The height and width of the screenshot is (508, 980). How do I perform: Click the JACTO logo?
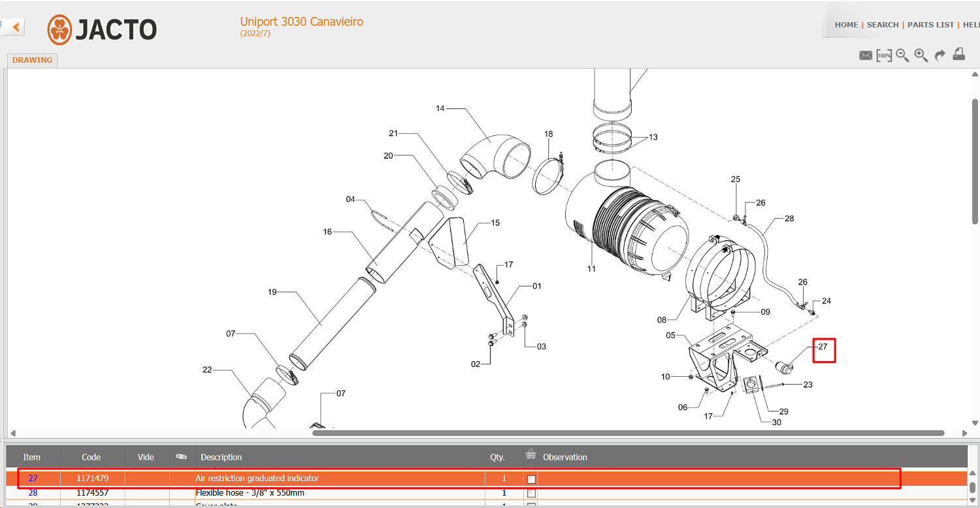click(102, 29)
